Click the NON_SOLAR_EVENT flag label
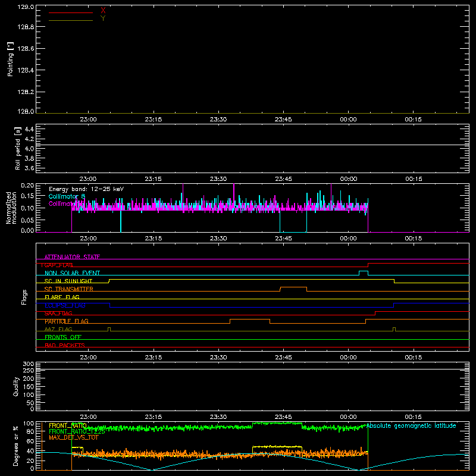The width and height of the screenshot is (476, 476). 72,273
